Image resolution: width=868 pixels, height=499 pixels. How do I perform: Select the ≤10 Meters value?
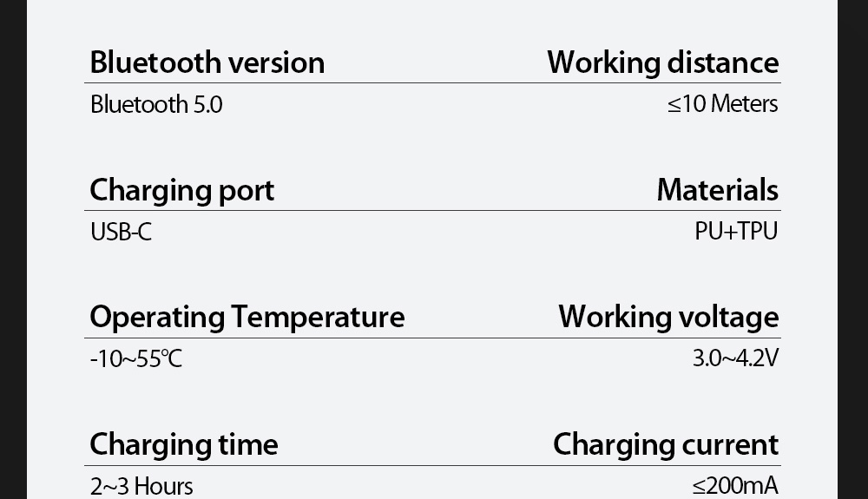[x=722, y=104]
